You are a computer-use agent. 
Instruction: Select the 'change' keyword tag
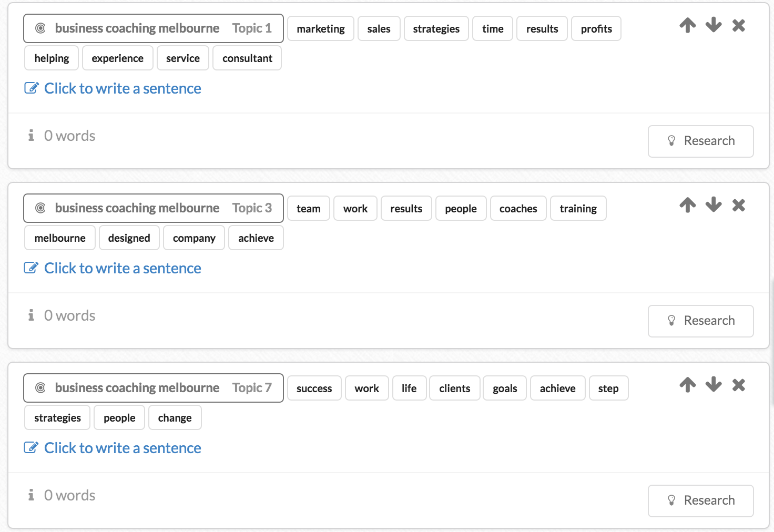(x=175, y=417)
